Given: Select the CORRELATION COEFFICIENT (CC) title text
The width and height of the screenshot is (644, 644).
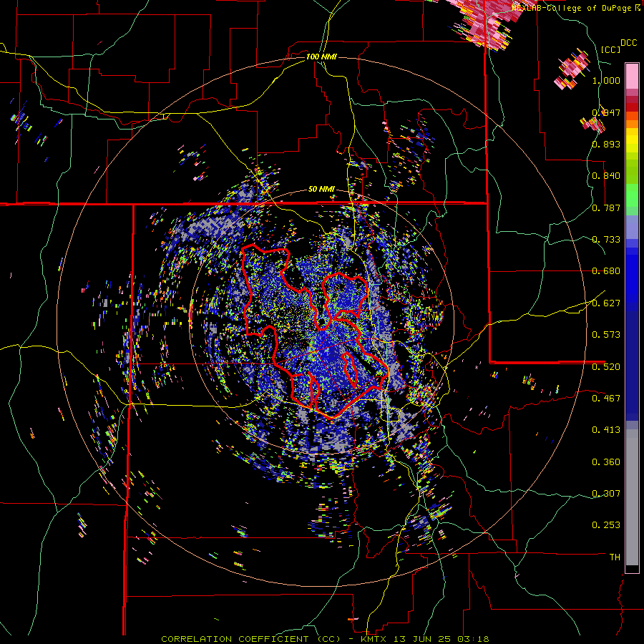Looking at the screenshot, I should tap(251, 639).
